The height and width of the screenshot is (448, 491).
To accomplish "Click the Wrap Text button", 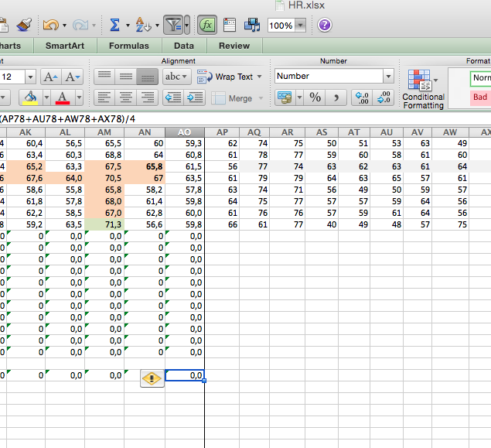I will [x=226, y=77].
